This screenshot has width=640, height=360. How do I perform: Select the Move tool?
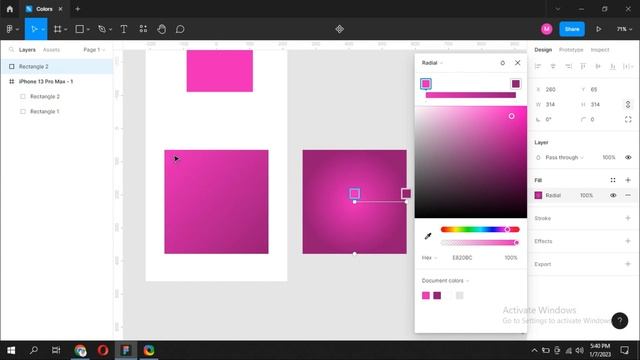click(34, 29)
